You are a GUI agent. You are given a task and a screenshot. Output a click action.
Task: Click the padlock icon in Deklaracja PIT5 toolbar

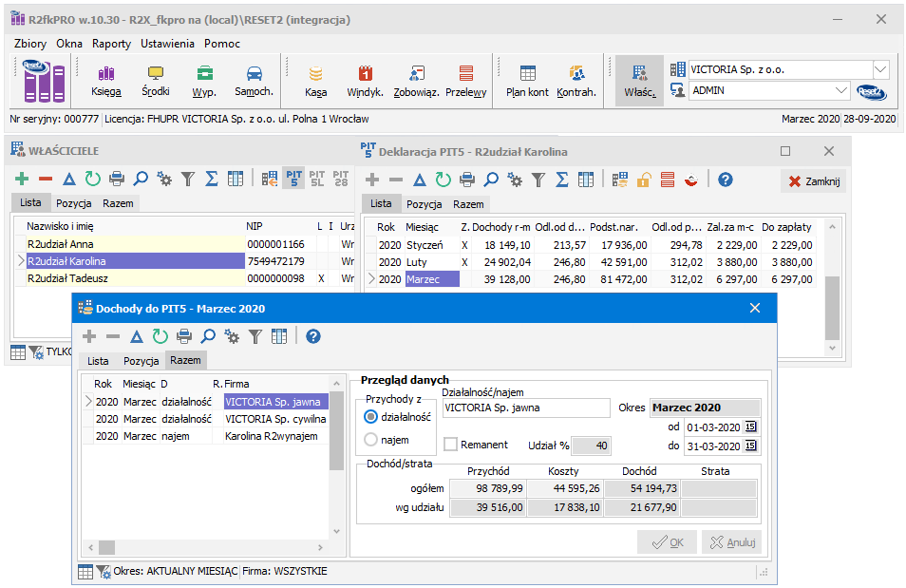644,180
